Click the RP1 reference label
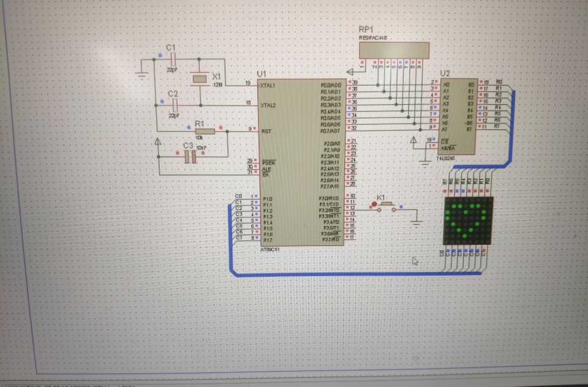 [x=366, y=29]
